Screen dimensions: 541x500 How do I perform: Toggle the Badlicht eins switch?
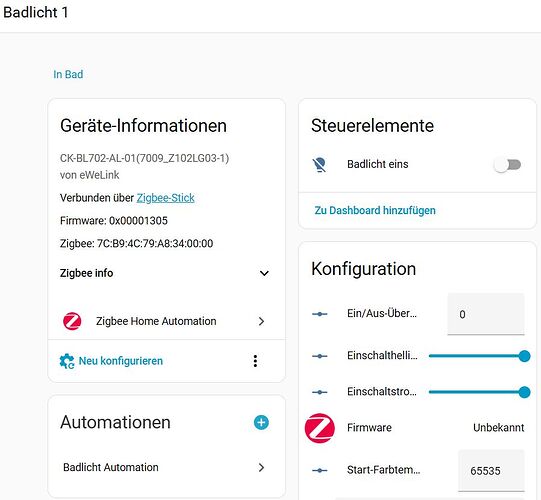click(507, 165)
